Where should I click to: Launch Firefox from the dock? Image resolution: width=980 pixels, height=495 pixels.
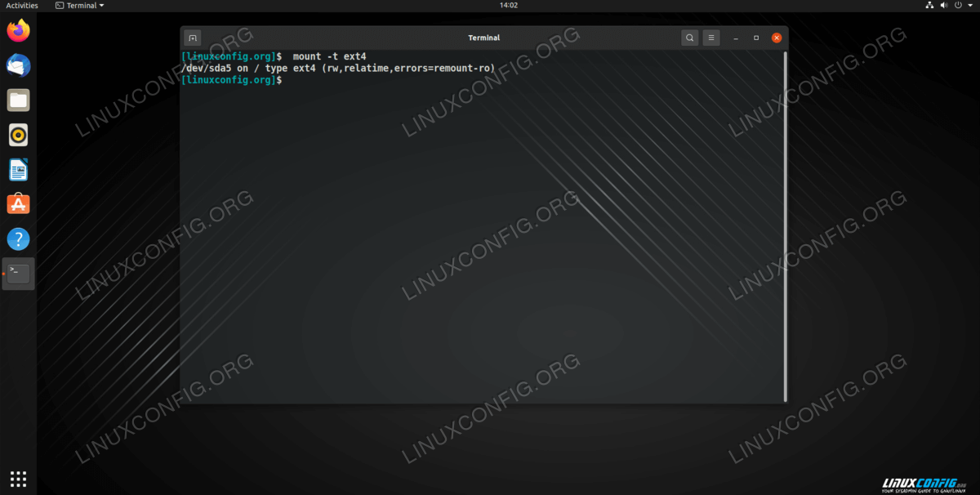pyautogui.click(x=18, y=31)
